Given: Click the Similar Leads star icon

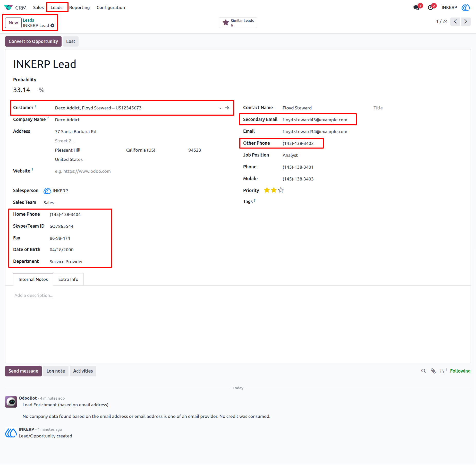Looking at the screenshot, I should [226, 23].
